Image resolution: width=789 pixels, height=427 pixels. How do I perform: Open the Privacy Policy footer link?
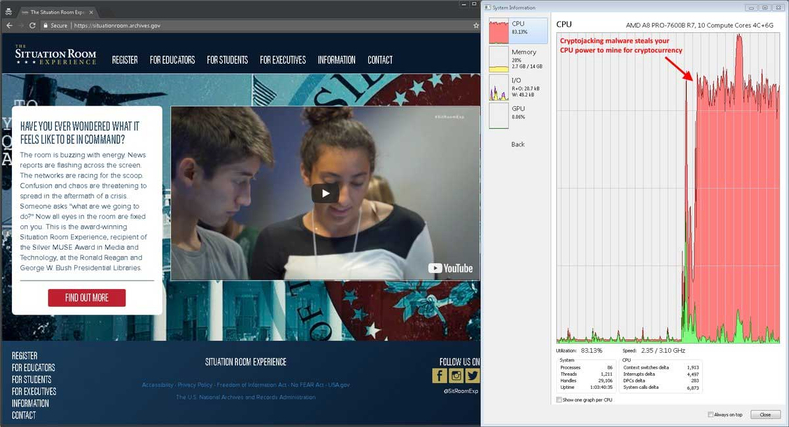coord(195,385)
